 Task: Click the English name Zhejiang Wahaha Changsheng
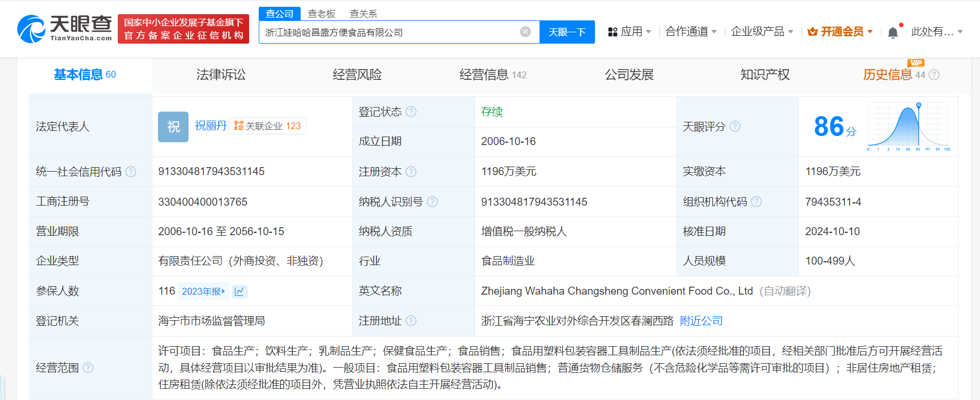point(617,291)
